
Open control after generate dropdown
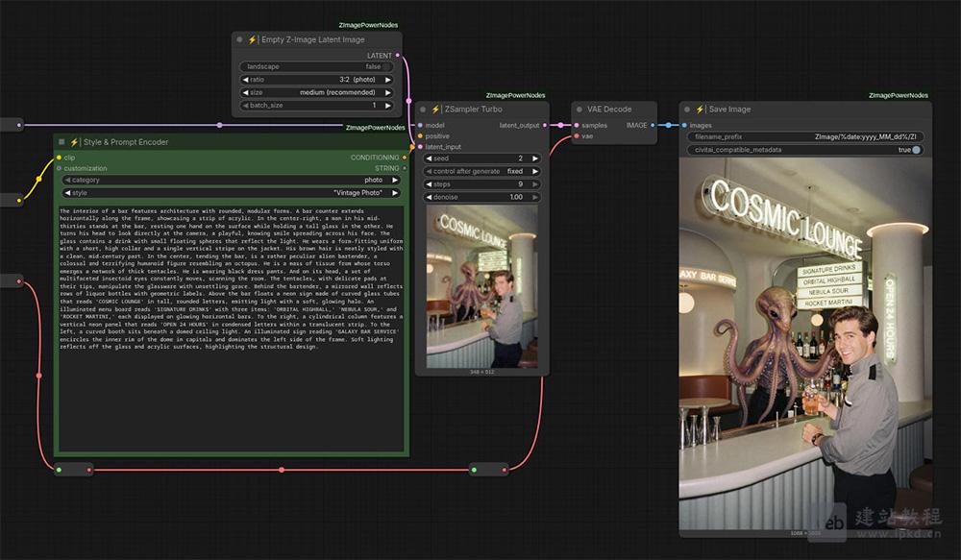point(481,171)
